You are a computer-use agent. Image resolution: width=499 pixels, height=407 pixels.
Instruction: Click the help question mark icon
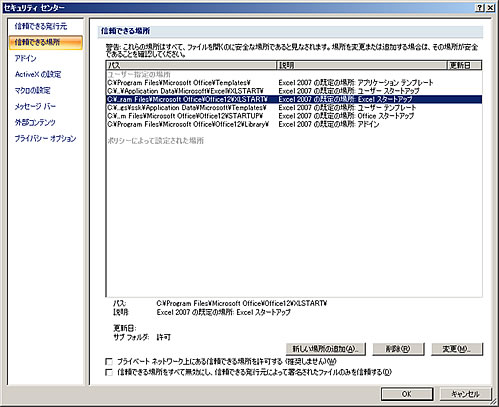tap(479, 8)
